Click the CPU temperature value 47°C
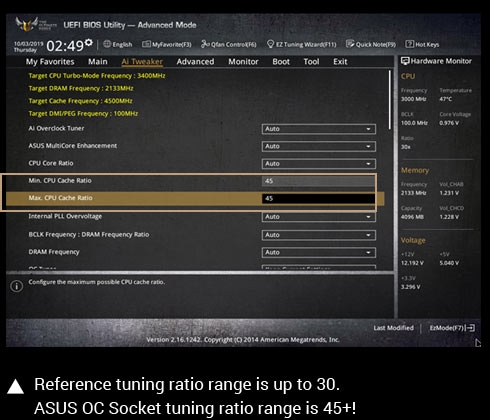The height and width of the screenshot is (420, 490). coord(446,99)
